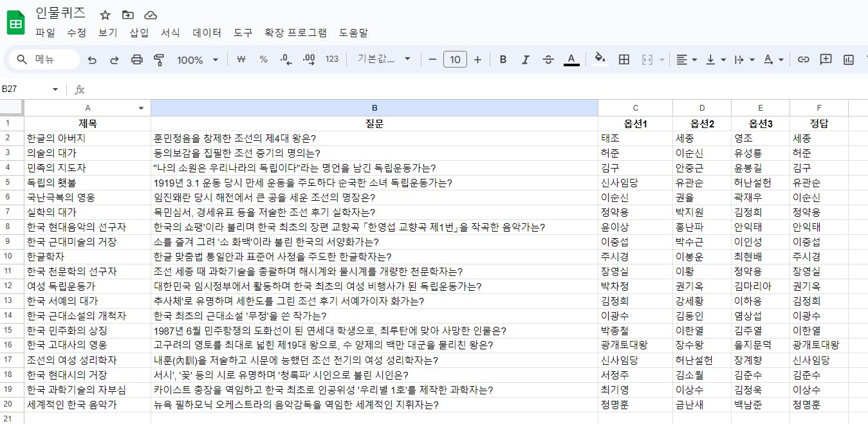Select the paint format roller tool
This screenshot has height=424, width=868.
point(159,60)
